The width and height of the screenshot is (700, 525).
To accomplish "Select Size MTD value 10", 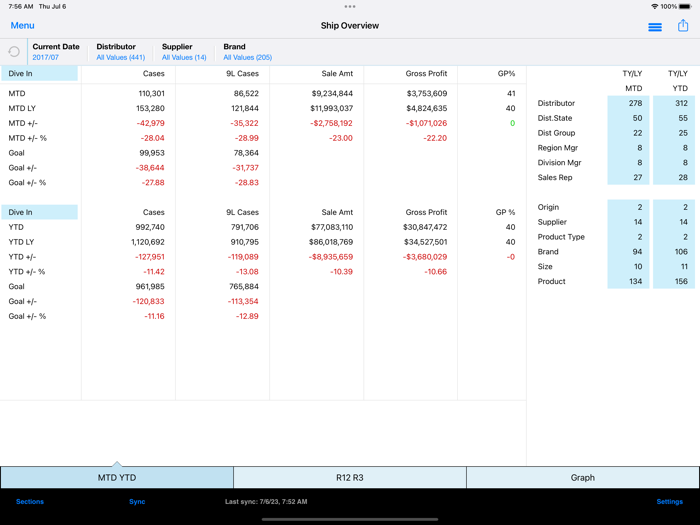I will tap(628, 267).
